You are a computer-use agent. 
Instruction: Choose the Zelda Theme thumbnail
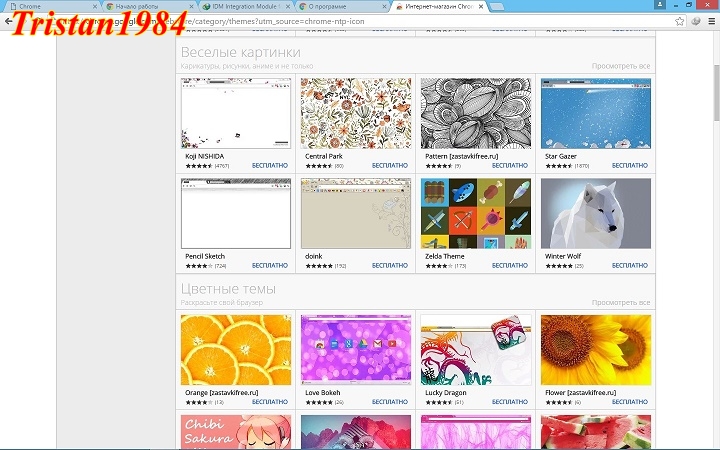475,213
